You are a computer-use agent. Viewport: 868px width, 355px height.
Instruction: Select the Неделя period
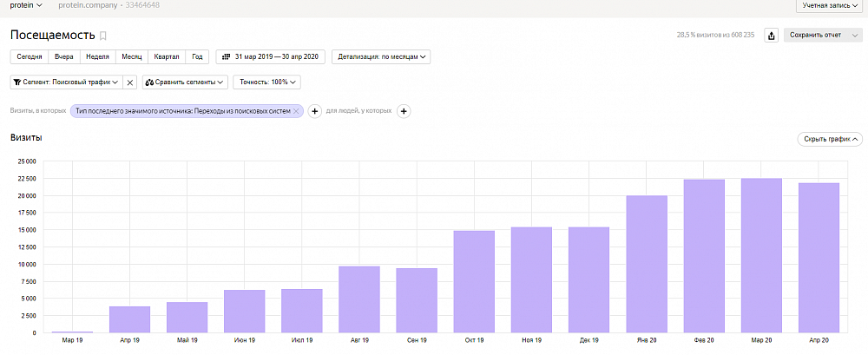(x=98, y=56)
